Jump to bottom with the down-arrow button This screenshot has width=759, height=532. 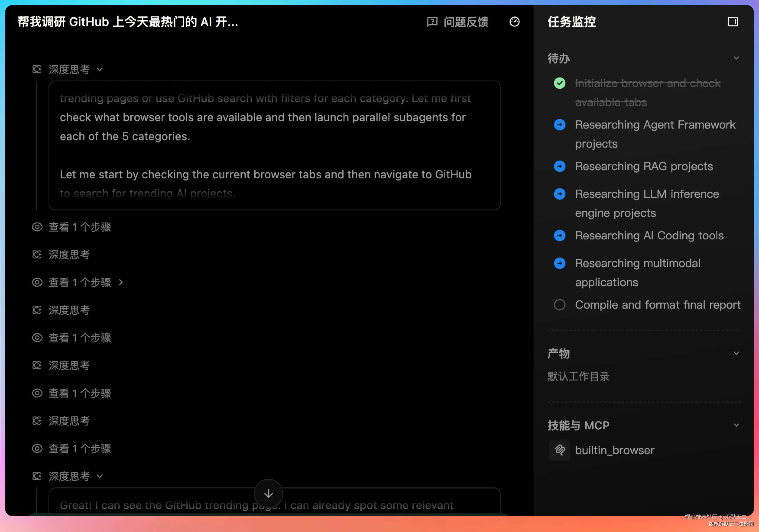(268, 493)
